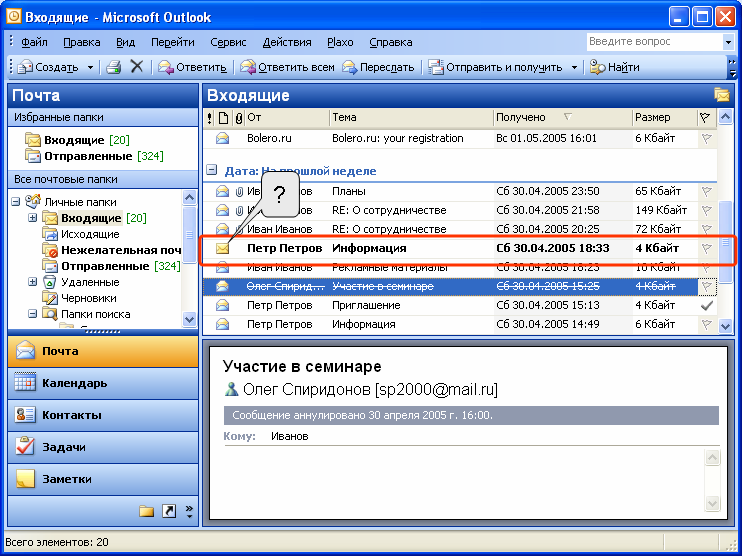Toggle follow-up flag on Bolero.ru message
This screenshot has width=742, height=556.
click(707, 139)
